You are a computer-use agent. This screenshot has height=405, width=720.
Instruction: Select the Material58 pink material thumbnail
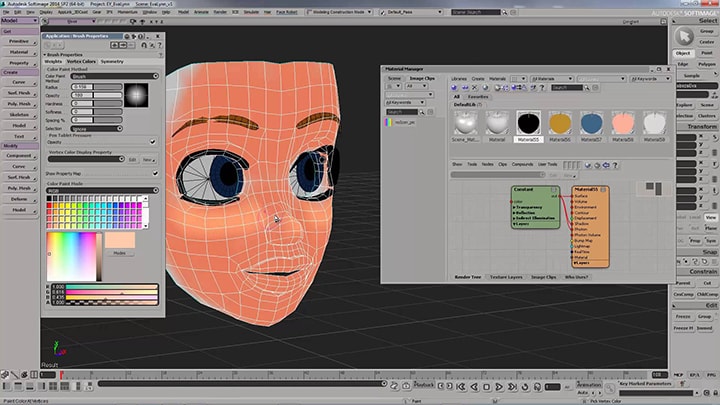(x=623, y=123)
